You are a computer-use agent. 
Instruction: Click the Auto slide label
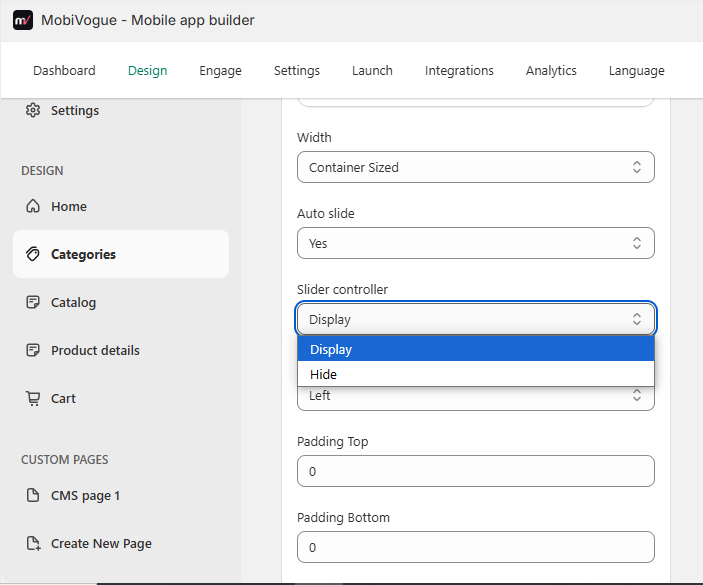(325, 213)
